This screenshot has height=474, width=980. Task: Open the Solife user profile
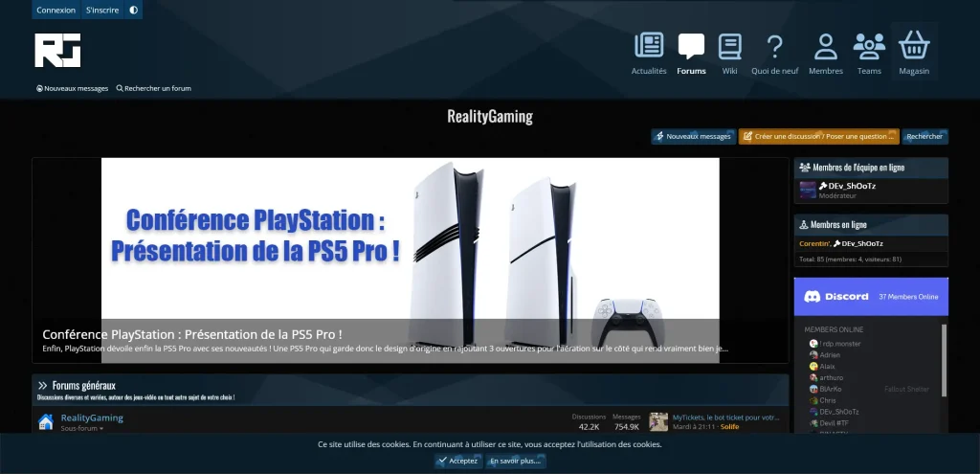pos(729,427)
